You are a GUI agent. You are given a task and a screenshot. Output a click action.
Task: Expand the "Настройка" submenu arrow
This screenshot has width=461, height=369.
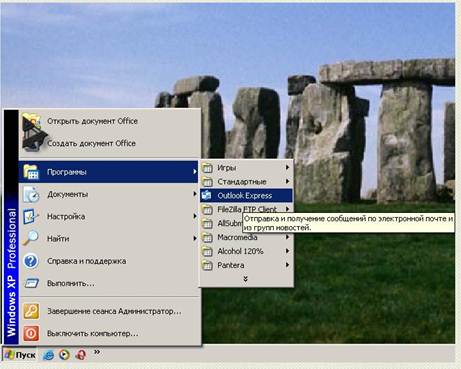point(195,216)
